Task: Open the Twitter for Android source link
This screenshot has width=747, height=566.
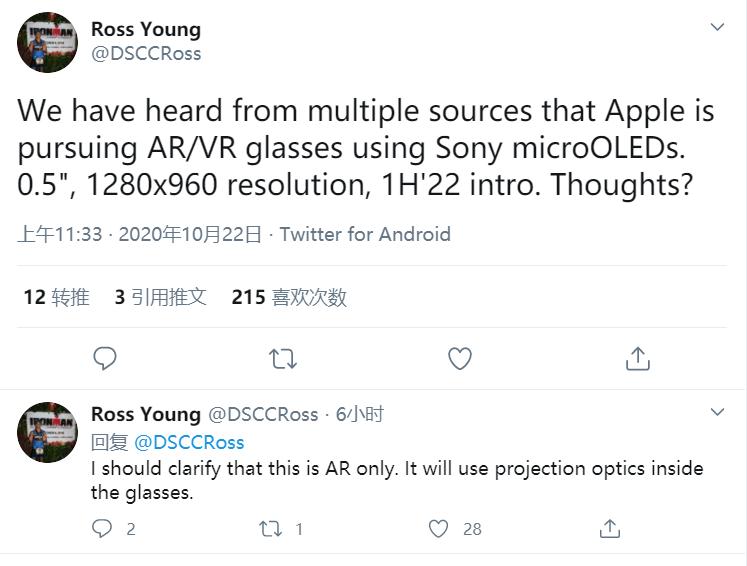Action: pos(365,234)
